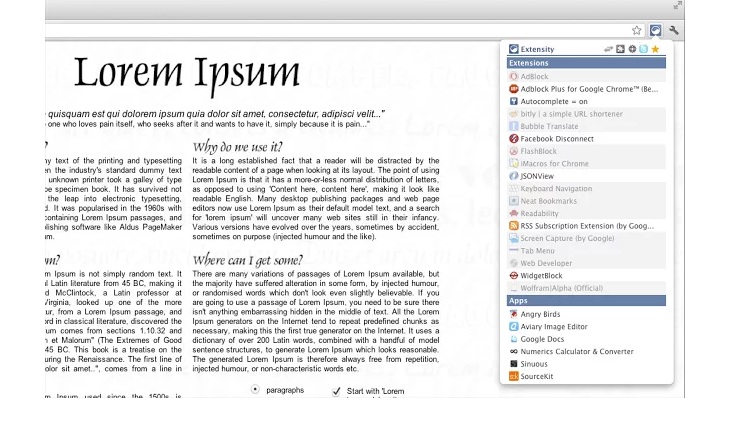
Task: Click the Numerics Calculator infinity icon
Action: (514, 352)
